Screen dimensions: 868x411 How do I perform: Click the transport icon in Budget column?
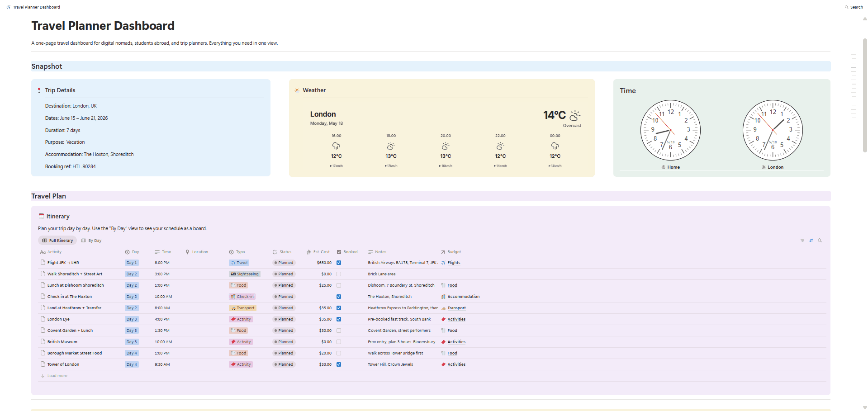(x=443, y=308)
